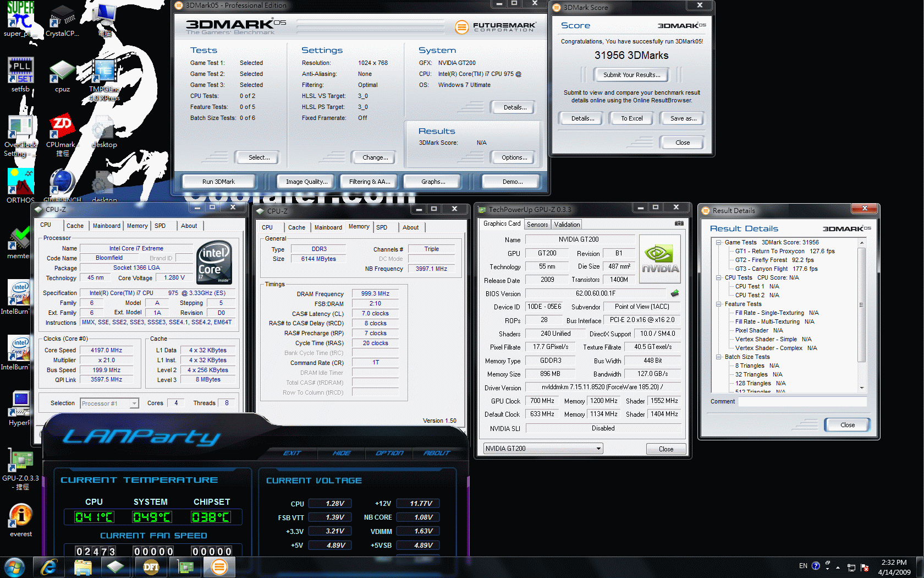Show hidden tray icons arrow
The width and height of the screenshot is (924, 578).
coord(838,567)
